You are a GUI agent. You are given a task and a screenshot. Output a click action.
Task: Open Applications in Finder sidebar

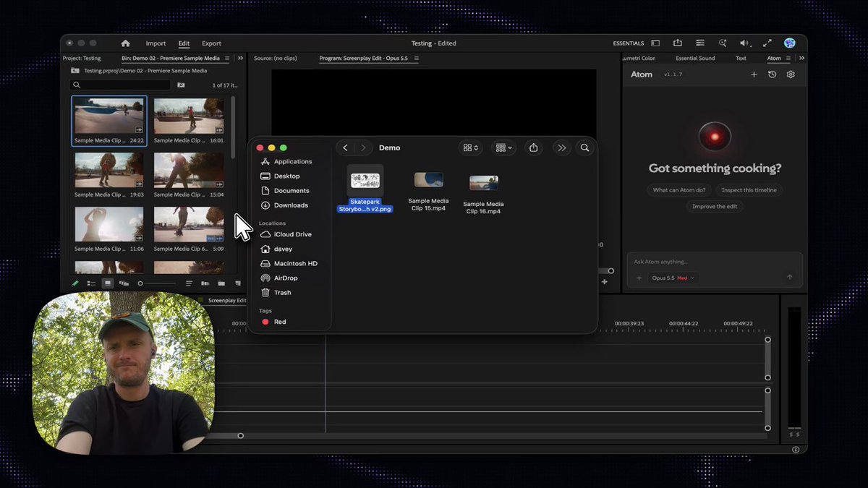click(x=292, y=162)
